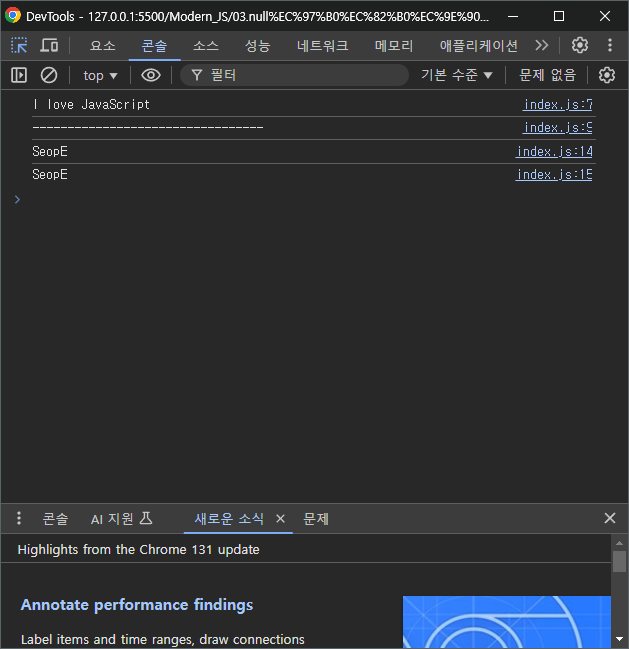Close the bottom drawer

click(610, 518)
